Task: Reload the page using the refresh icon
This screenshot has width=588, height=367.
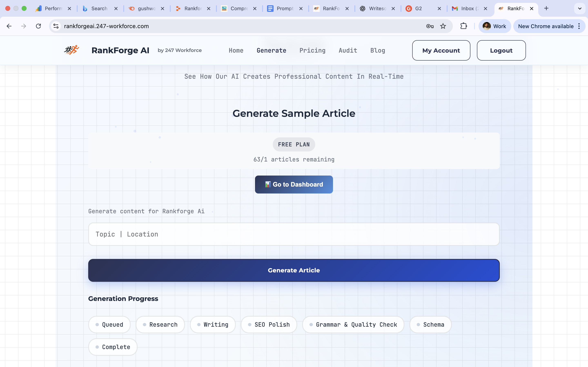Action: (x=38, y=26)
